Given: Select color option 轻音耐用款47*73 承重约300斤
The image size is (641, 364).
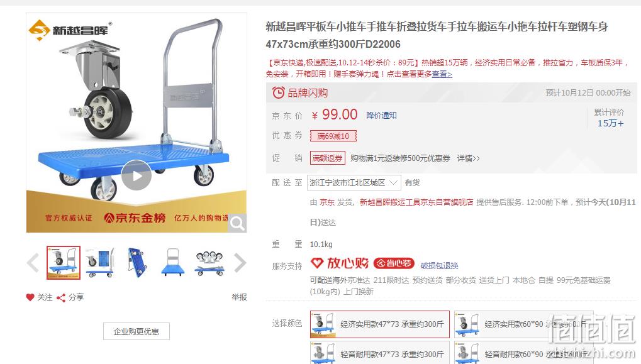Looking at the screenshot, I should [x=380, y=353].
